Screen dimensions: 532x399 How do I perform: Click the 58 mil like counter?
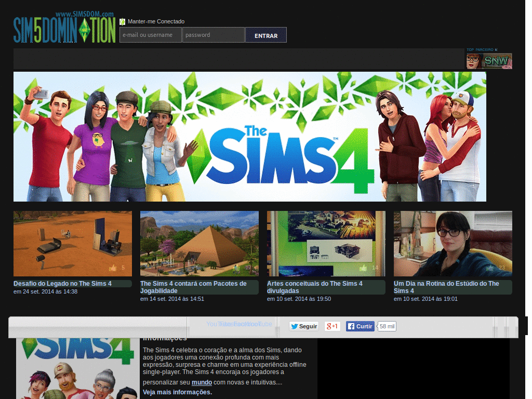[387, 326]
